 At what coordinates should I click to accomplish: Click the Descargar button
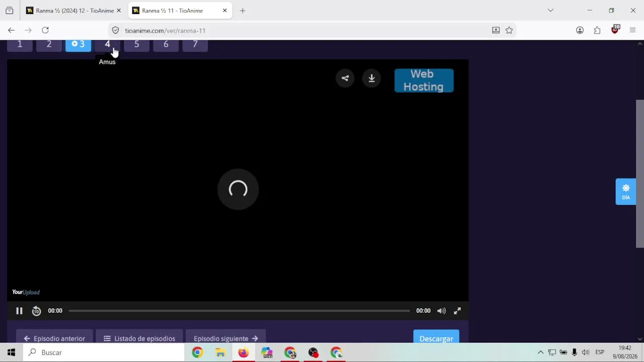436,338
